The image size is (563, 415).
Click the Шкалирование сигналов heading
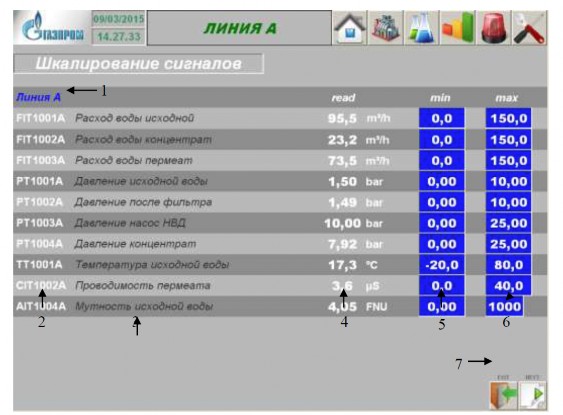coord(139,64)
